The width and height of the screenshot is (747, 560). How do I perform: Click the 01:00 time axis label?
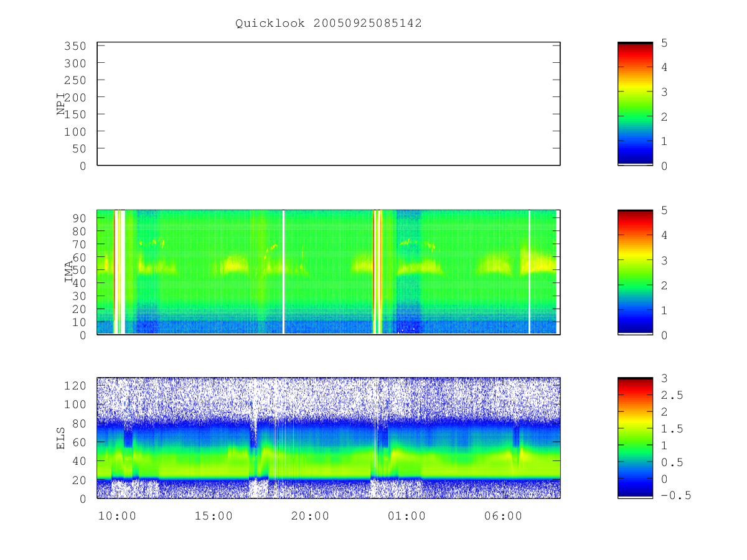[406, 516]
